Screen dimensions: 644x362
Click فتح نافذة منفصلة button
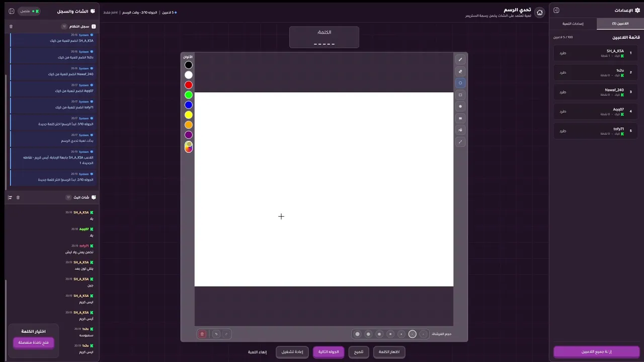pos(33,342)
